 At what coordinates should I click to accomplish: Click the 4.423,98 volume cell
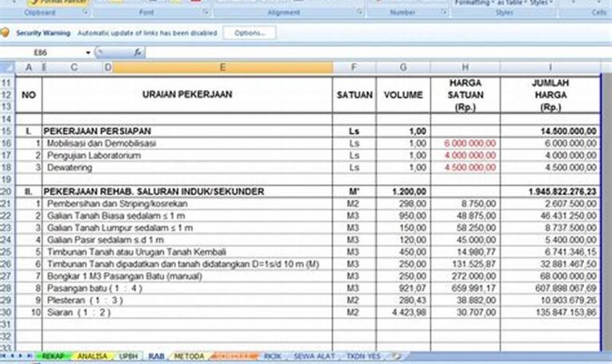click(x=403, y=312)
